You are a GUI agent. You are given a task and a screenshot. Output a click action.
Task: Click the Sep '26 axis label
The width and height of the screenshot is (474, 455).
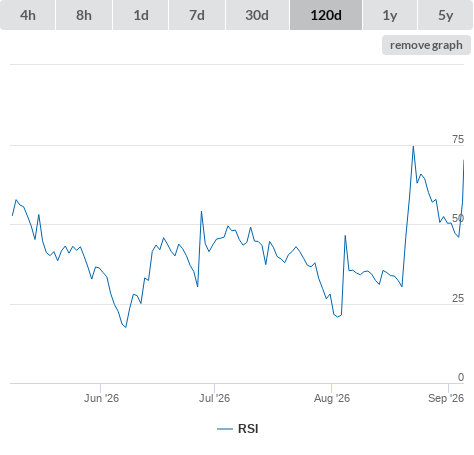(x=446, y=398)
